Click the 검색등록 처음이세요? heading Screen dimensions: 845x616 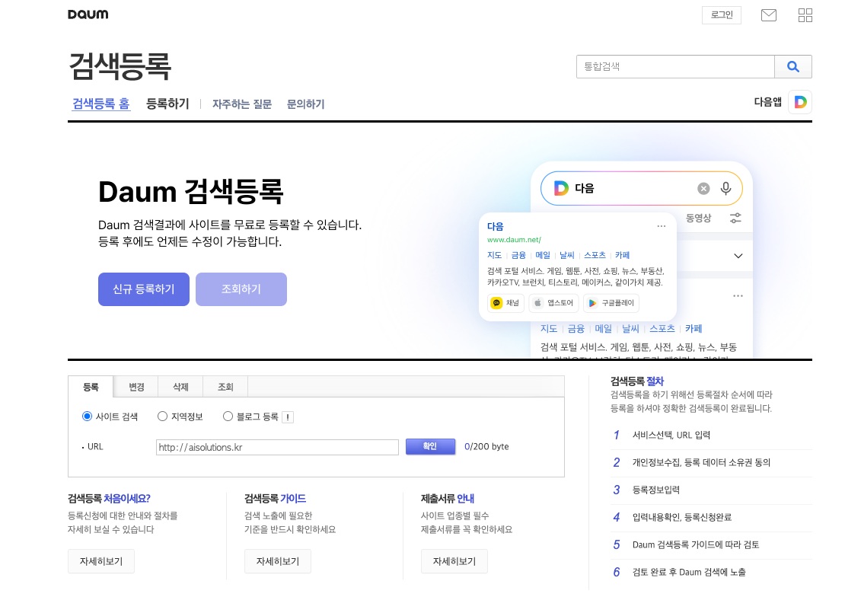[x=109, y=499]
